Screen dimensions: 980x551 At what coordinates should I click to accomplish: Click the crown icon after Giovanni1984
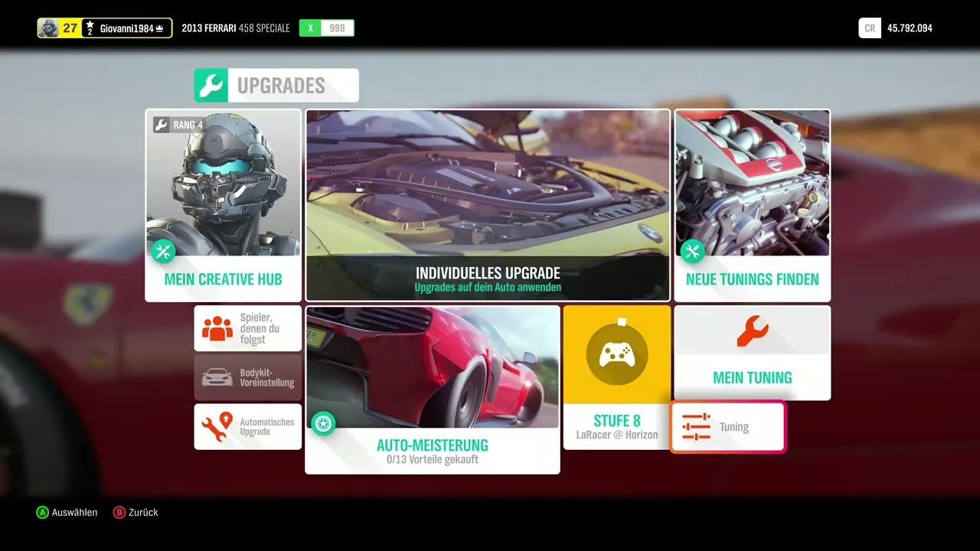[160, 29]
